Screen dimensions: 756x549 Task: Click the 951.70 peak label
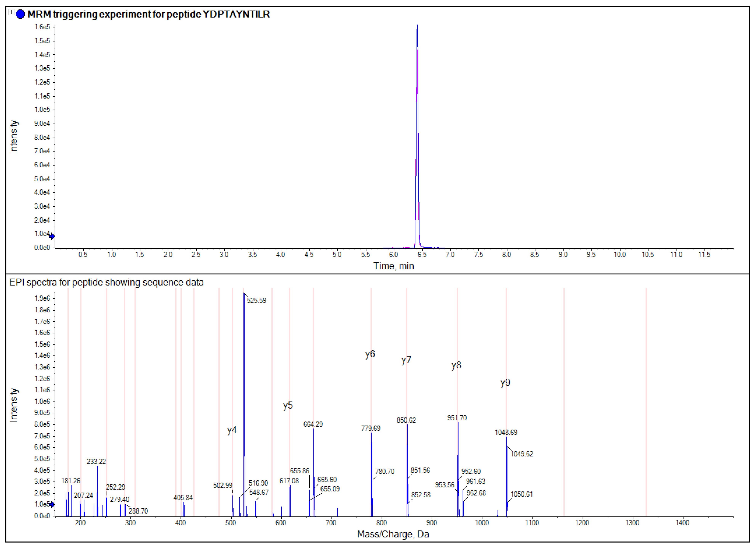click(x=457, y=418)
